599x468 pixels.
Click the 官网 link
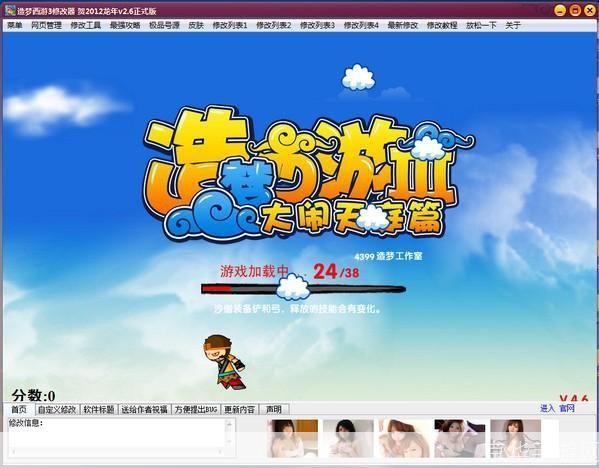[567, 408]
